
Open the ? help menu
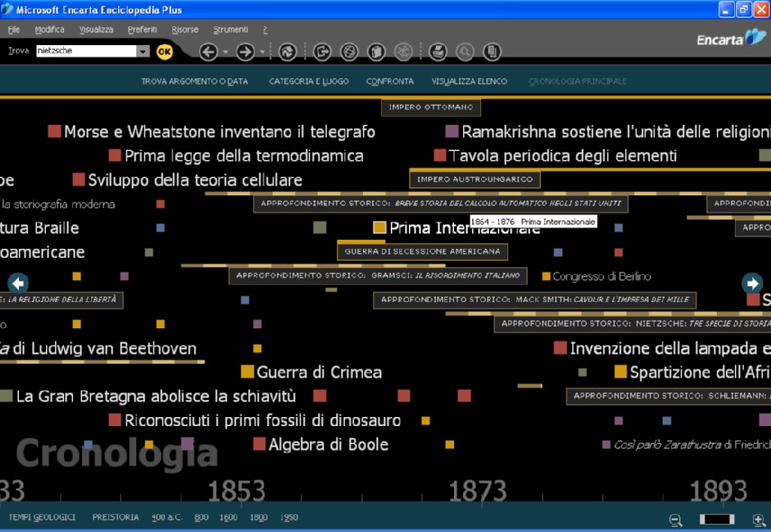265,30
